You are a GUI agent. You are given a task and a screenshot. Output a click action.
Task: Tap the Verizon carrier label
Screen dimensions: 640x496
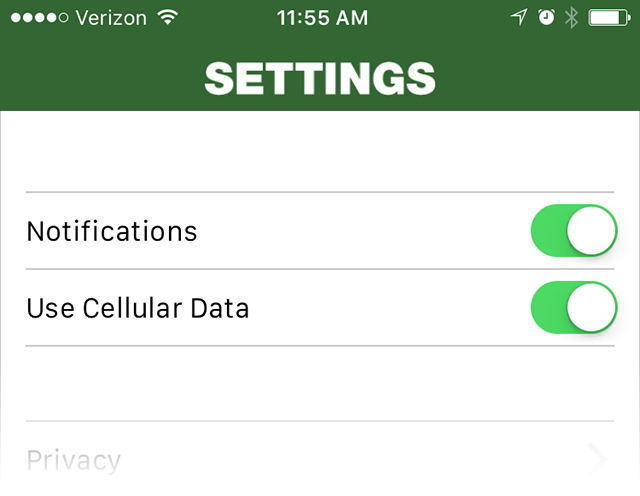[x=110, y=17]
